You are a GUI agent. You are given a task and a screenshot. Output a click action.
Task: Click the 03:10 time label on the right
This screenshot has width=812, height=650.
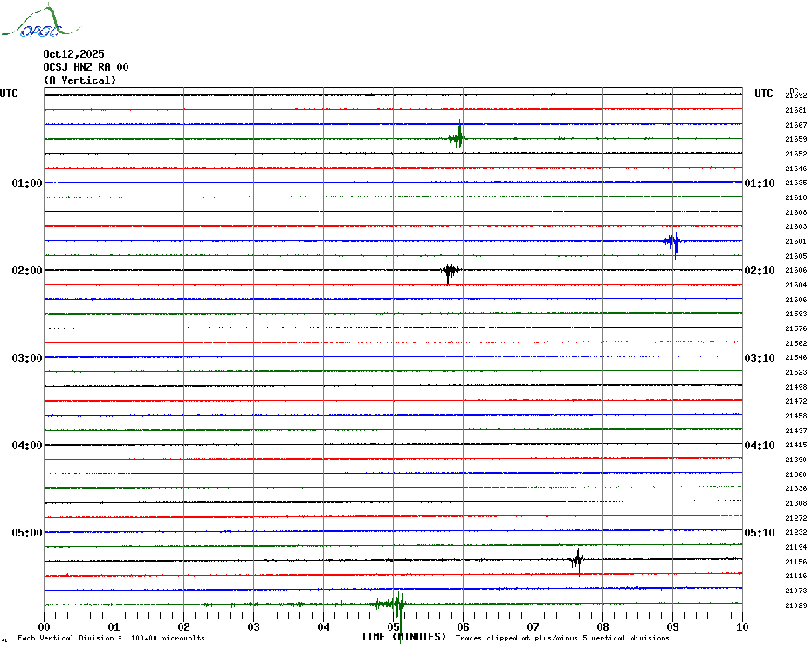pyautogui.click(x=759, y=358)
